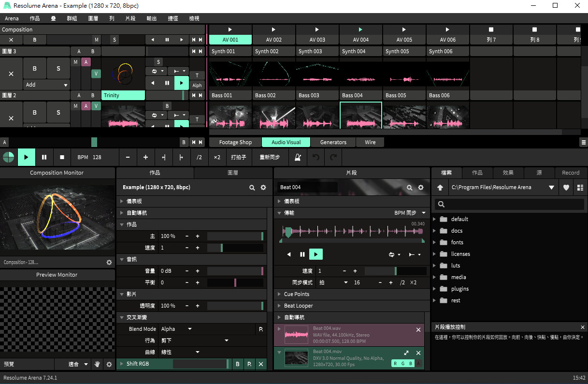The image size is (588, 384).
Task: Click the hand pan icon under Preview Monitor
Action: click(x=97, y=364)
